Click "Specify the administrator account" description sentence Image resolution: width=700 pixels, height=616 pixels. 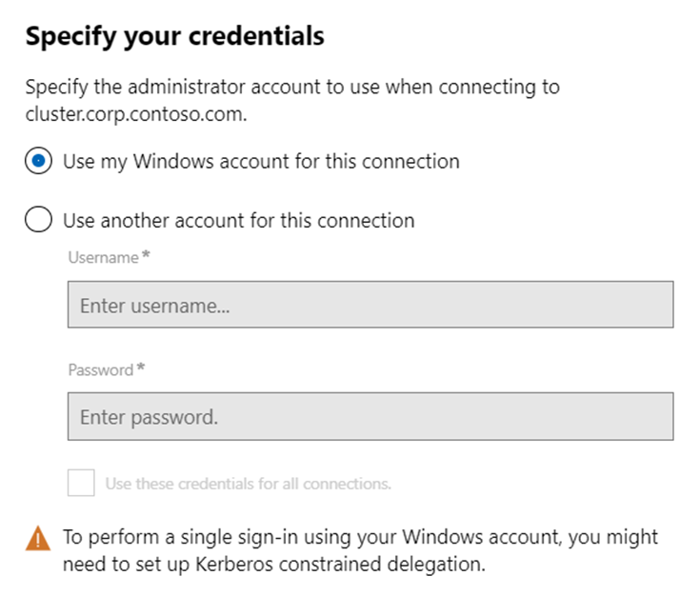pyautogui.click(x=291, y=88)
